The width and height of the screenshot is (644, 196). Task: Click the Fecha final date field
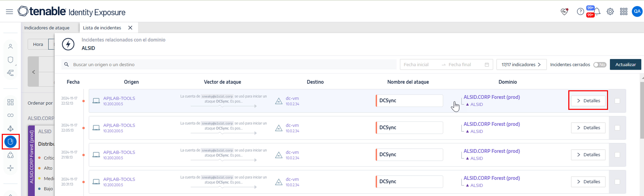(459, 64)
